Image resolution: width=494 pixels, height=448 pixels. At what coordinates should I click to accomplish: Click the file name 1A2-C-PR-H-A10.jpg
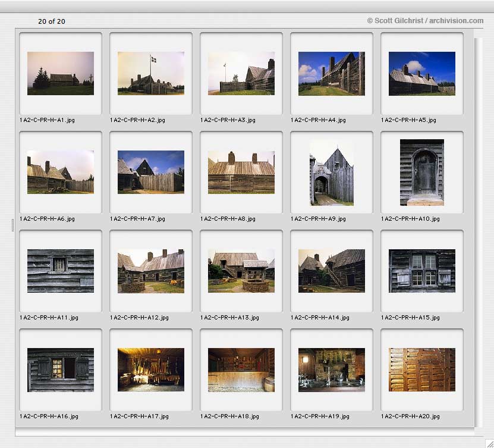coord(411,219)
